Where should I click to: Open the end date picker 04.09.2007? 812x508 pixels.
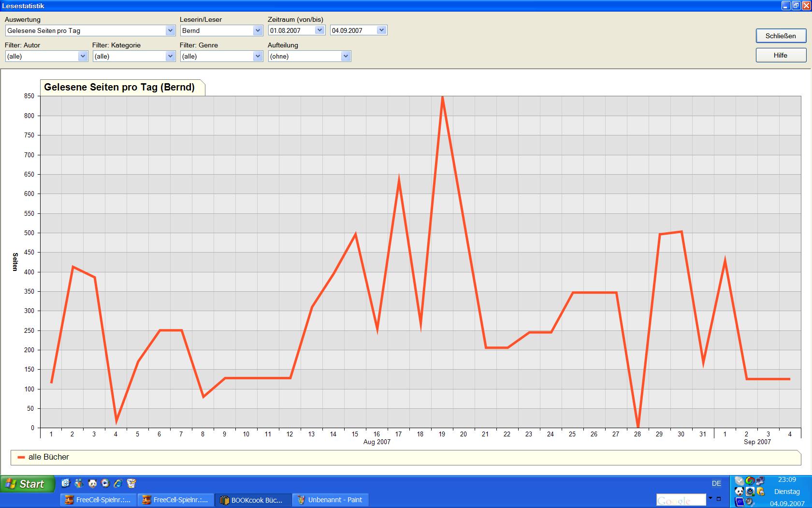click(x=381, y=30)
